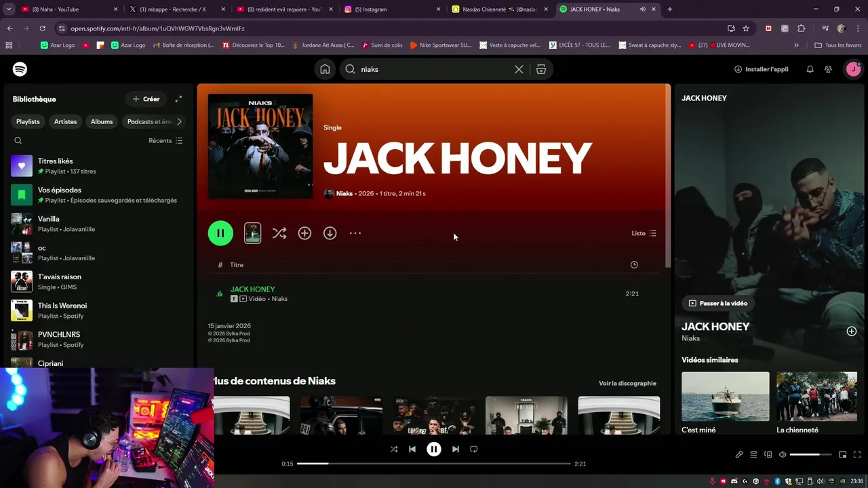Image resolution: width=868 pixels, height=488 pixels.
Task: Go to Spotify home via house icon
Action: [325, 69]
